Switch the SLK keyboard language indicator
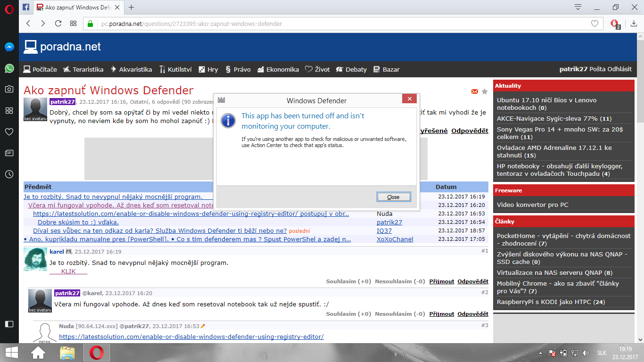 (602, 353)
